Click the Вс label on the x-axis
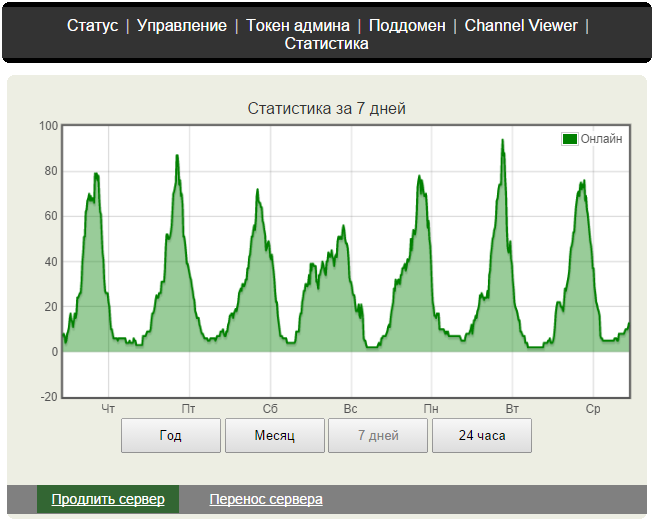This screenshot has height=521, width=654. [x=350, y=409]
